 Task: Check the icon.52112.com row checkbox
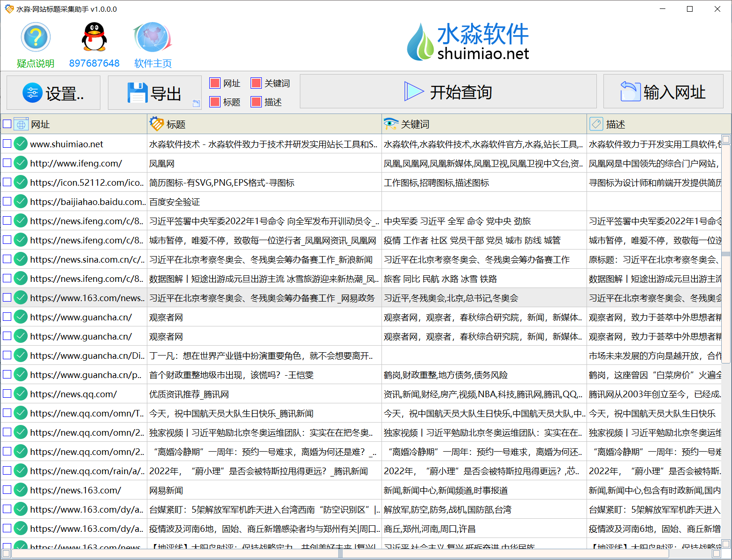(7, 182)
